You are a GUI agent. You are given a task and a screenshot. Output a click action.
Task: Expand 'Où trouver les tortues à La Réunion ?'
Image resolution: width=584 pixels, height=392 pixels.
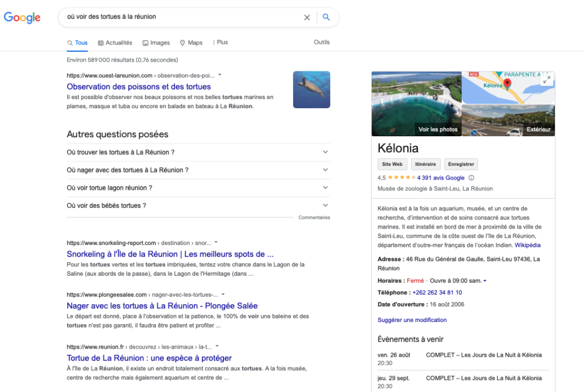click(198, 152)
